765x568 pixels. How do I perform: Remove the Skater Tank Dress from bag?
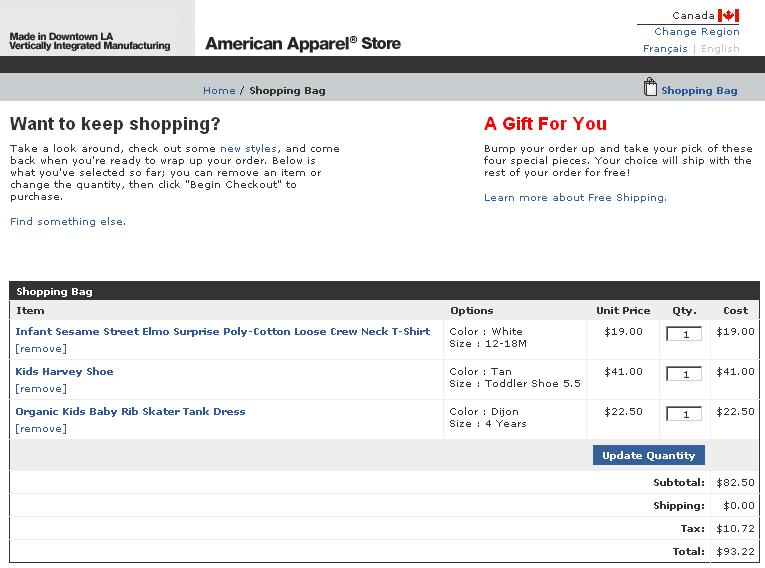tap(41, 428)
